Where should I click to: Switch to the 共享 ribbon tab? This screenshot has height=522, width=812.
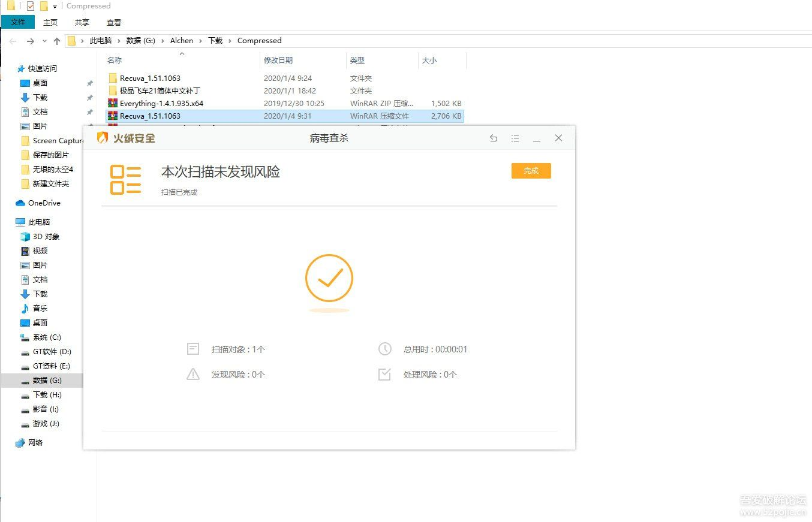click(x=82, y=22)
